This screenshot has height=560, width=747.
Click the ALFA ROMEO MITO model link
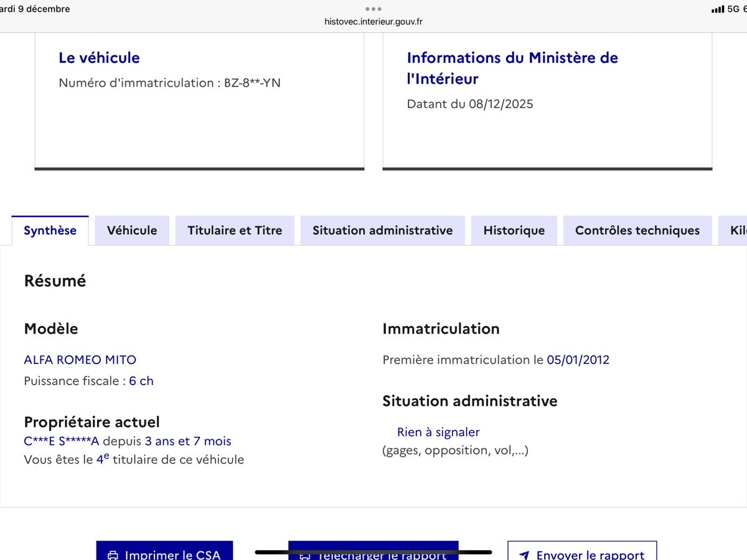[80, 360]
